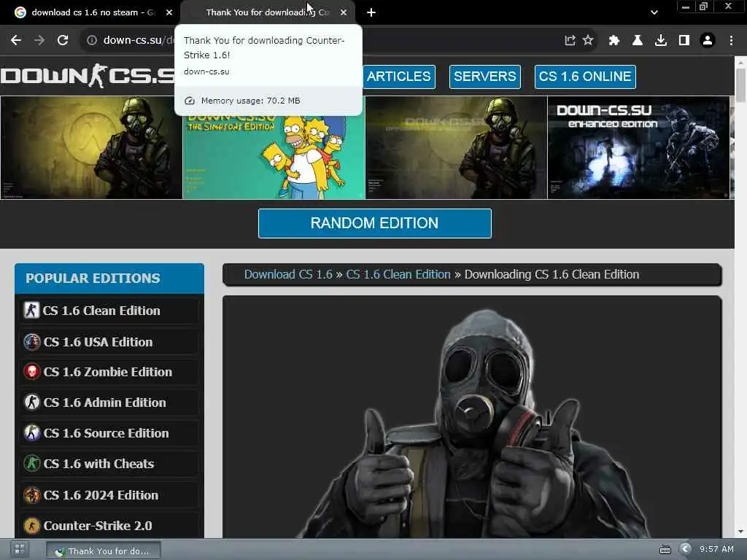Click the browser forward arrow
The height and width of the screenshot is (560, 747).
pos(39,41)
